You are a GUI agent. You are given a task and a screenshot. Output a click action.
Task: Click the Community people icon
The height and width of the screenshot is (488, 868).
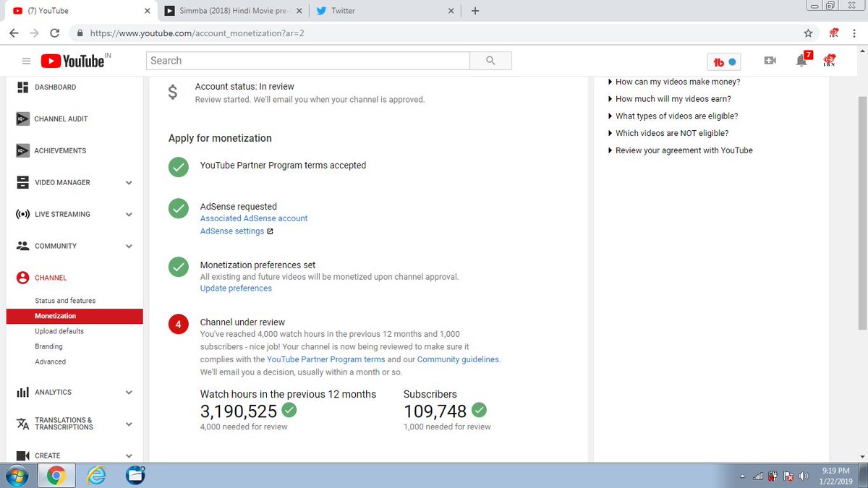tap(22, 246)
